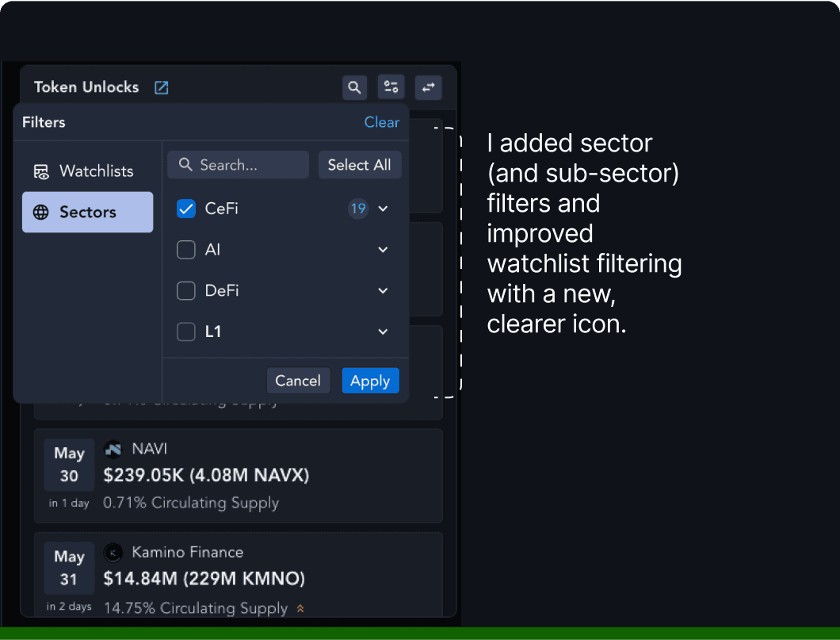Screen dimensions: 840x640
Task: Click the magnifier inside Search field
Action: pyautogui.click(x=185, y=164)
